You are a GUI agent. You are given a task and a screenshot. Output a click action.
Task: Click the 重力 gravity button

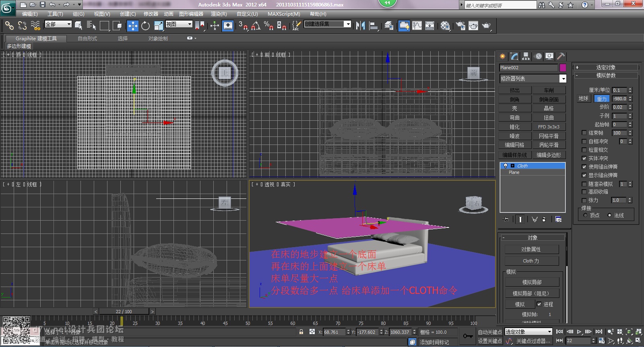(x=602, y=99)
